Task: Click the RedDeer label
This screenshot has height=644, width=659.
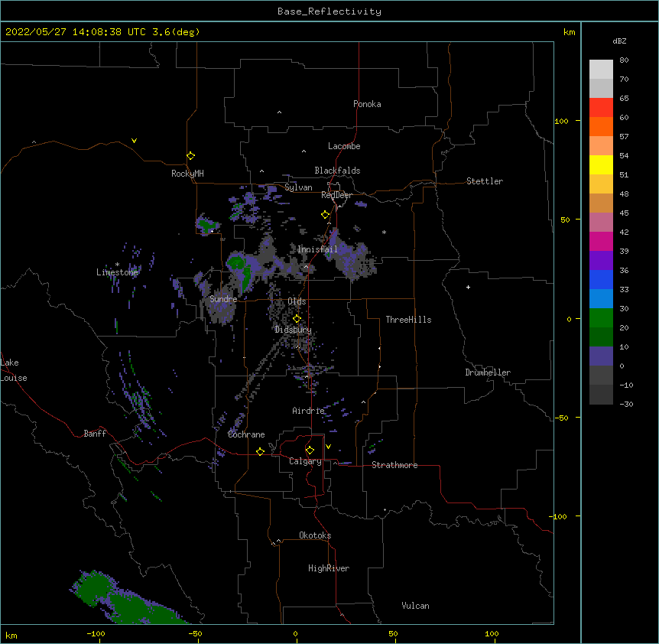Action: coord(336,195)
